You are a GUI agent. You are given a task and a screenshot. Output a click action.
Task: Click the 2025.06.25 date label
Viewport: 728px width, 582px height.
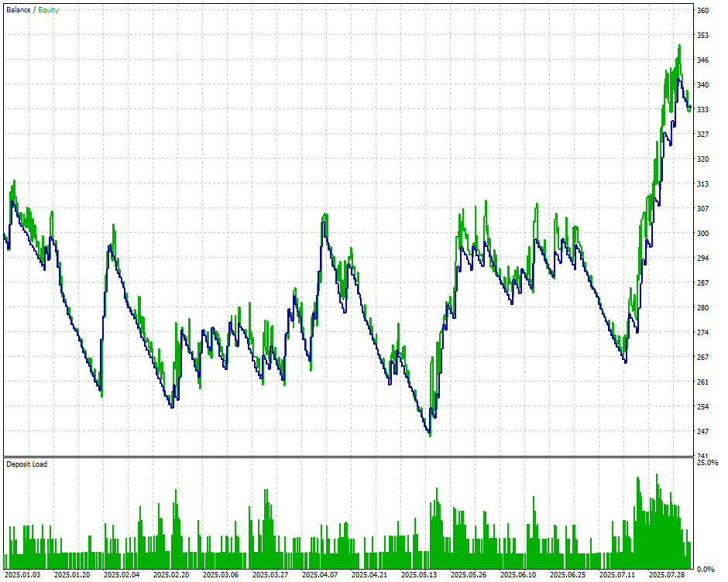(x=568, y=574)
